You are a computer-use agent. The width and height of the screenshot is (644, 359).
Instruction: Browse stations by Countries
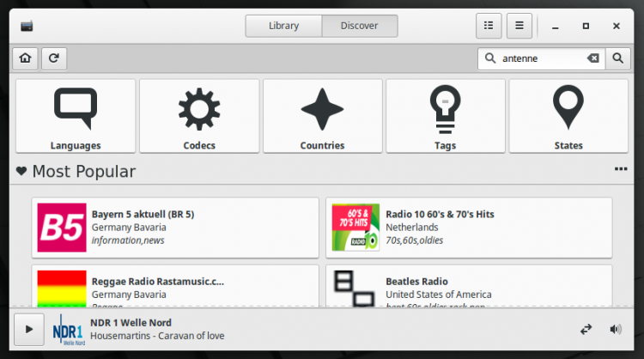[x=322, y=116]
